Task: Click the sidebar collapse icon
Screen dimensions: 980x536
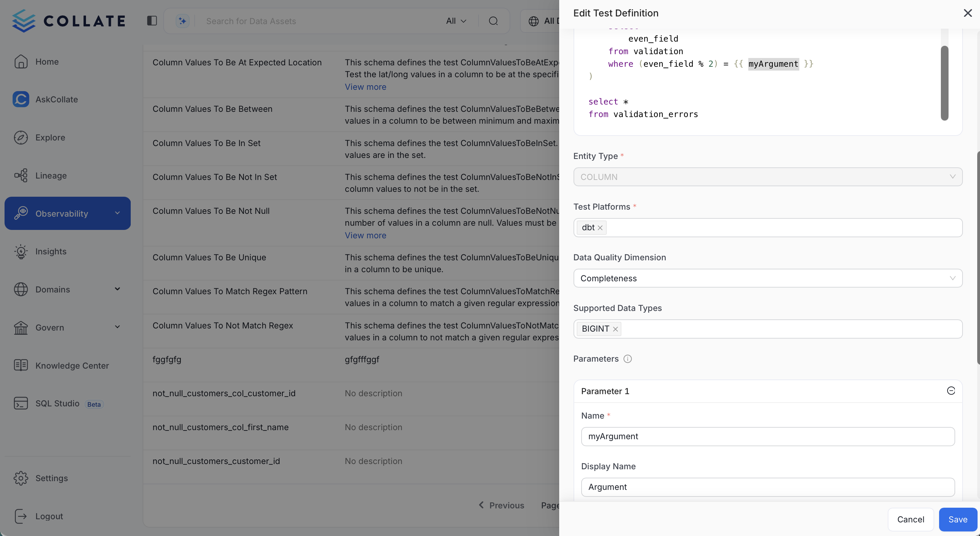Action: (x=152, y=21)
